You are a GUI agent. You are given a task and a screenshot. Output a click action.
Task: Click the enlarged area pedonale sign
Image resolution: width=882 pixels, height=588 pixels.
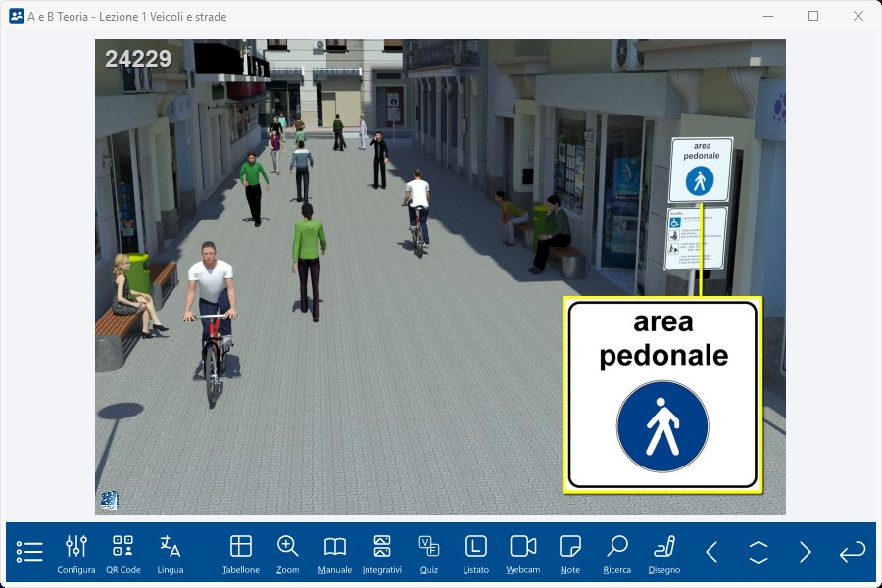point(662,395)
